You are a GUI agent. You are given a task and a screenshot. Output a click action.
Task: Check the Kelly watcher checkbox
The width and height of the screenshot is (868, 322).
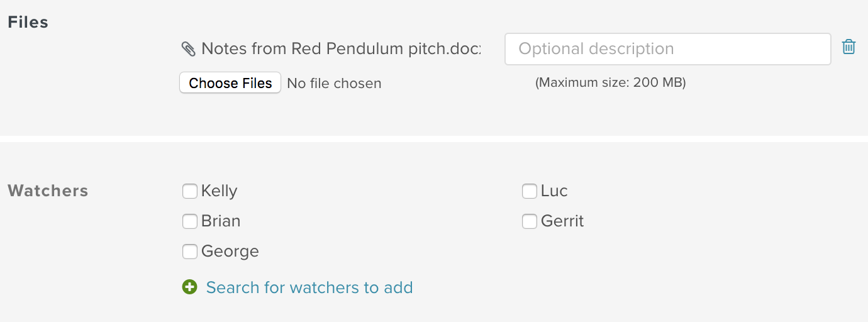coord(190,191)
